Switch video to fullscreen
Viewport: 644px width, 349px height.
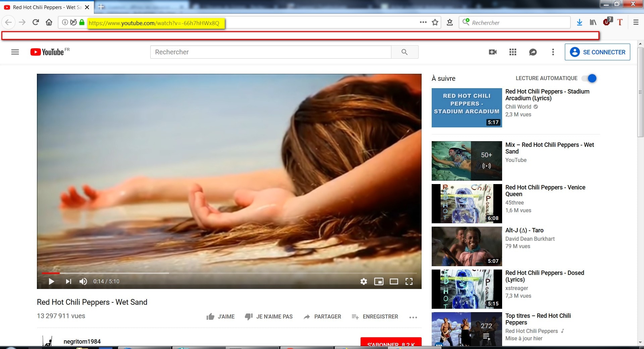409,282
